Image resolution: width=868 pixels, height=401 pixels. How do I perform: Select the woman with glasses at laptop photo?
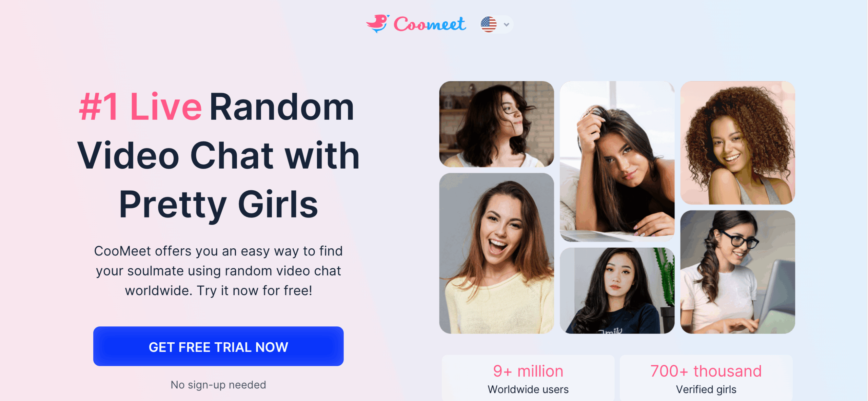pos(737,272)
